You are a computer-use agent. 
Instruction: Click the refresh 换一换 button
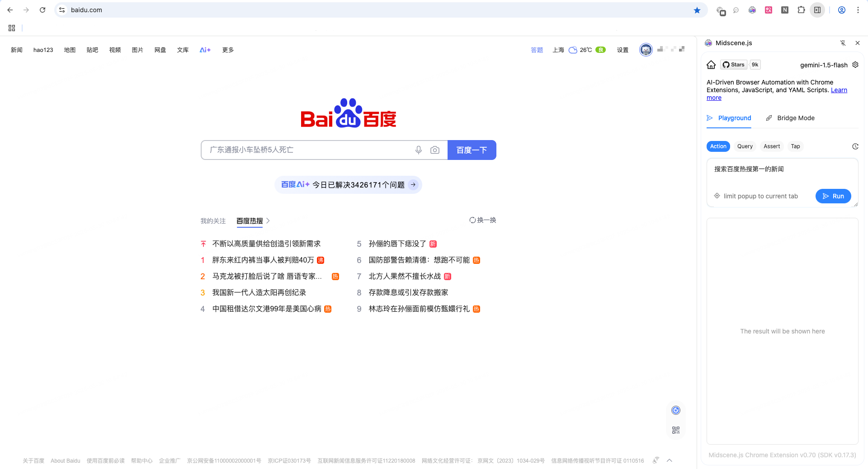[x=482, y=220]
